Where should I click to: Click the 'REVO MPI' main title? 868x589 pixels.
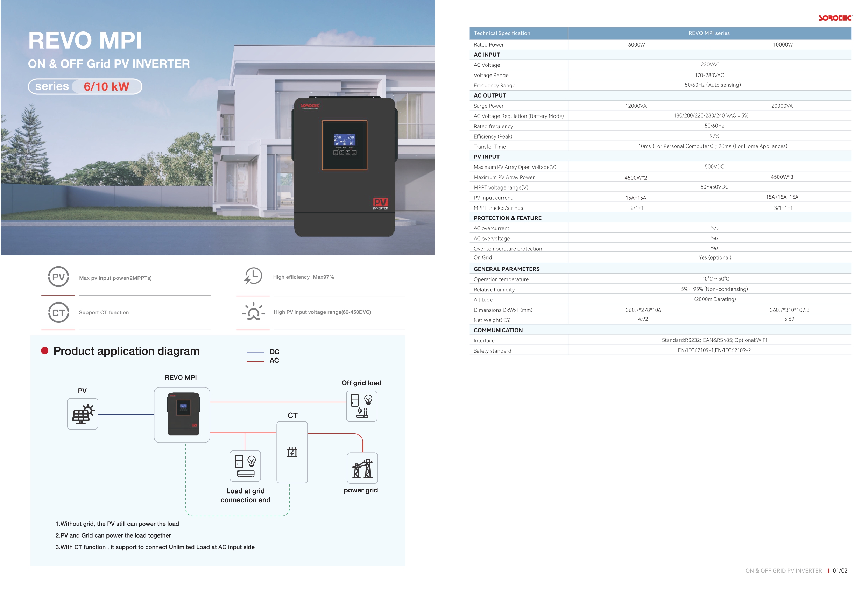(x=85, y=40)
